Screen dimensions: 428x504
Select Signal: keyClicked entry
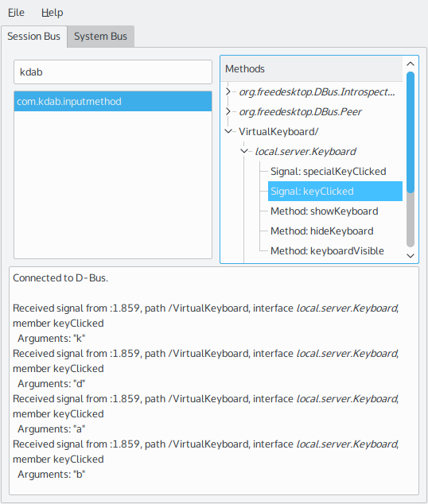pyautogui.click(x=335, y=192)
